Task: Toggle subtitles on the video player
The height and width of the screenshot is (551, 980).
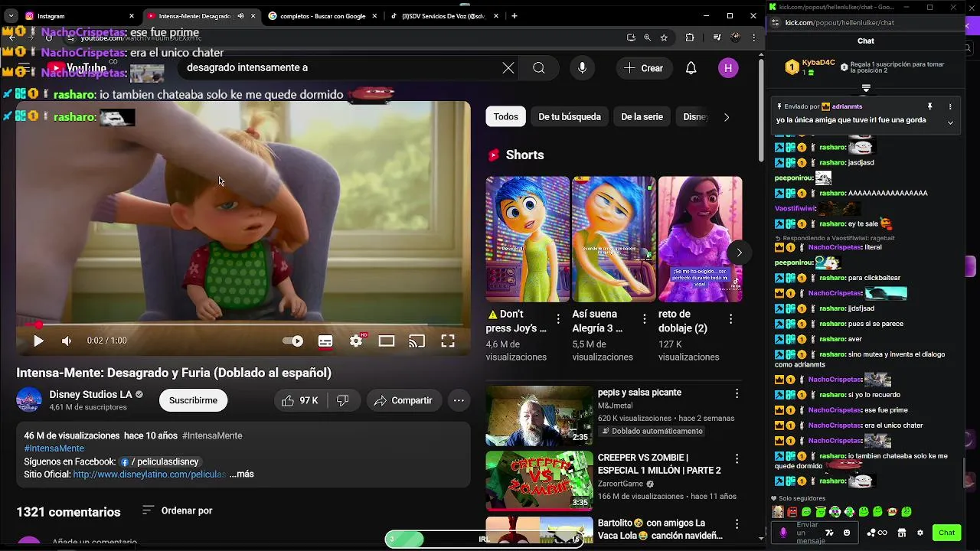Action: (325, 341)
